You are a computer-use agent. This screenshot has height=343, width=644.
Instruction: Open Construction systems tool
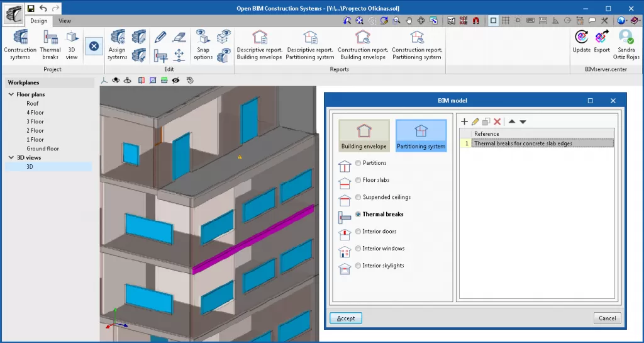20,43
